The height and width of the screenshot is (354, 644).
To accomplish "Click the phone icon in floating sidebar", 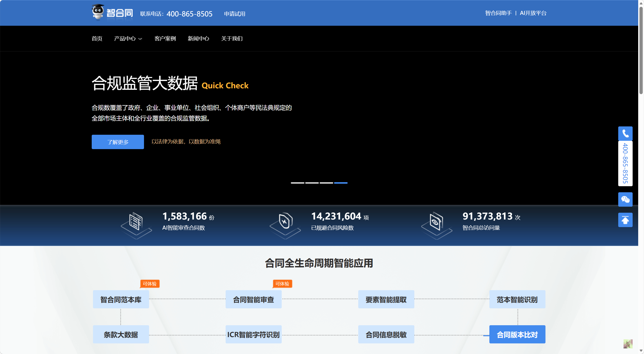I will 625,133.
